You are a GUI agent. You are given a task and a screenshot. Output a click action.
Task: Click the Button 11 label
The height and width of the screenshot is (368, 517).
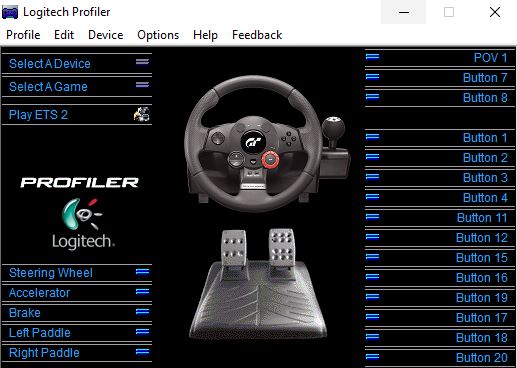click(x=482, y=218)
